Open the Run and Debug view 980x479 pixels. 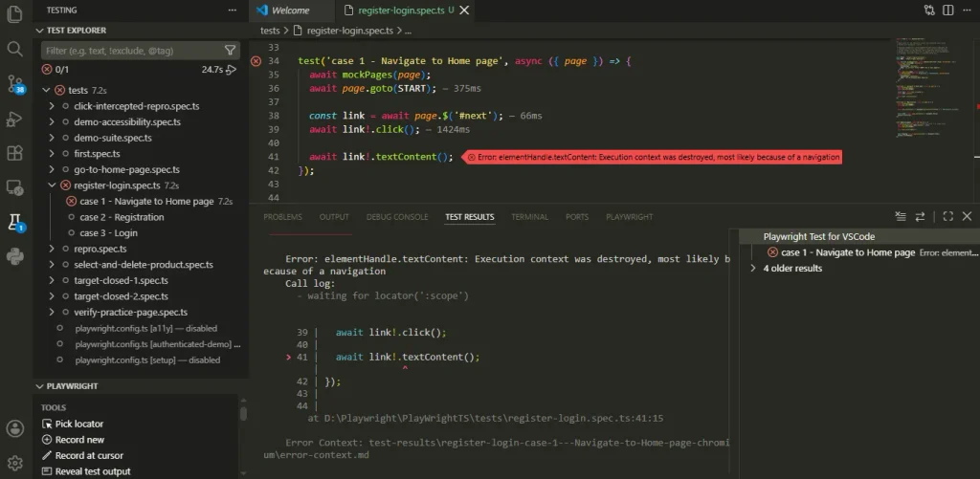coord(14,119)
